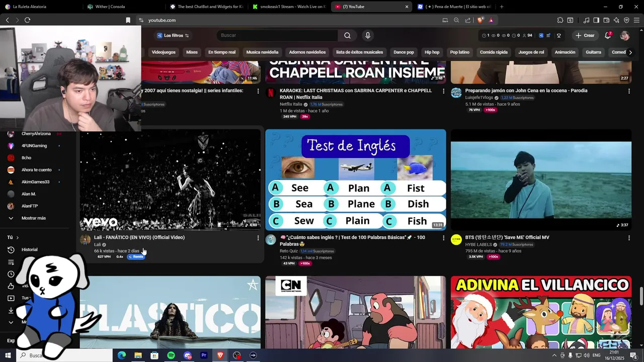Screen dimensions: 644x362
Task: Open File Explorer from the taskbar
Action: point(138,355)
